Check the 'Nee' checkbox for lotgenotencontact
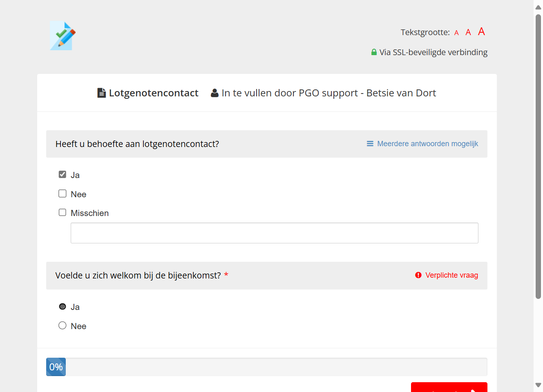The width and height of the screenshot is (543, 392). point(63,194)
